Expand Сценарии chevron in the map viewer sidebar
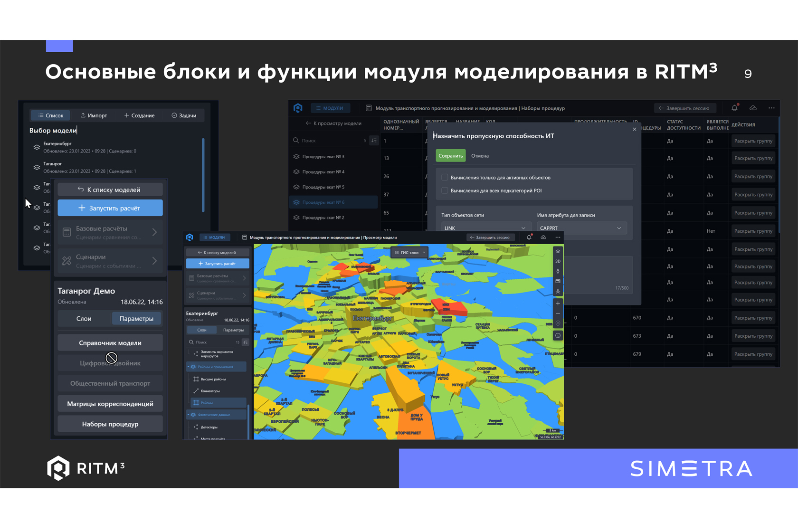Viewport: 798px width, 532px height. (x=244, y=295)
